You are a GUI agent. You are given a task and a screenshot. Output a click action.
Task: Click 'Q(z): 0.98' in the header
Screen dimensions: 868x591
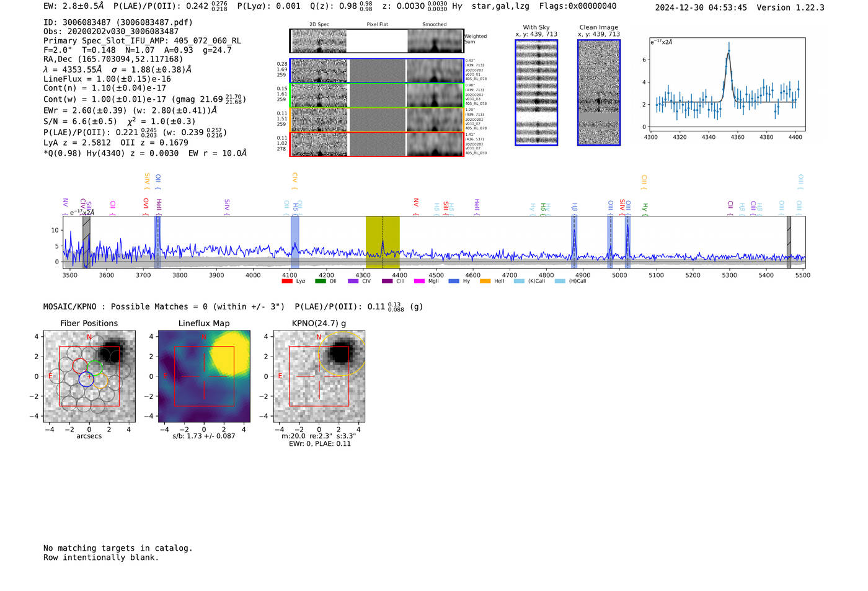[x=334, y=6]
